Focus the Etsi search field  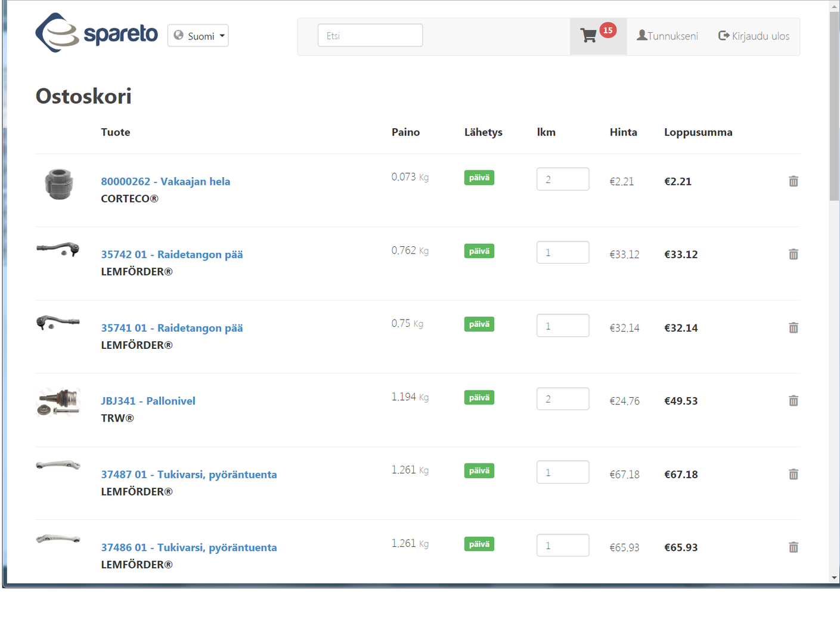pyautogui.click(x=370, y=36)
